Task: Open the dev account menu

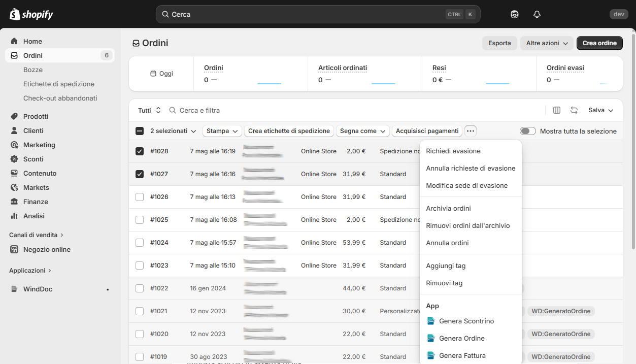Action: click(619, 14)
